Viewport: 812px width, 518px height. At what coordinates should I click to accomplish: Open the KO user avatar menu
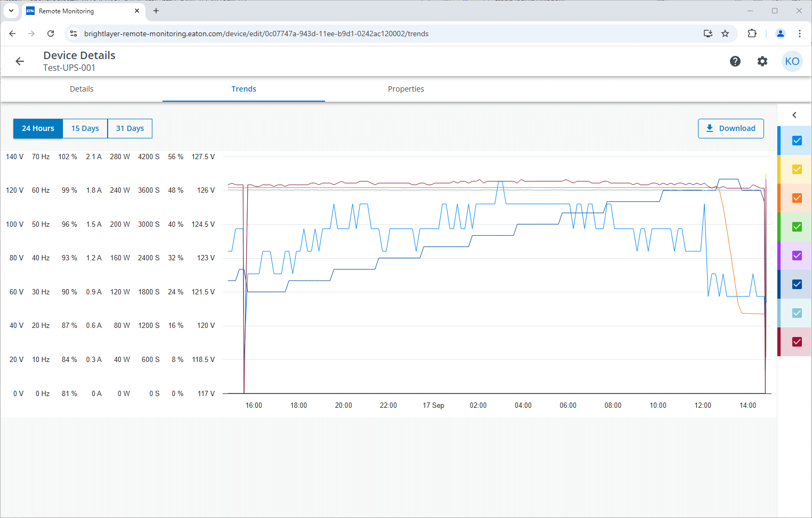792,61
